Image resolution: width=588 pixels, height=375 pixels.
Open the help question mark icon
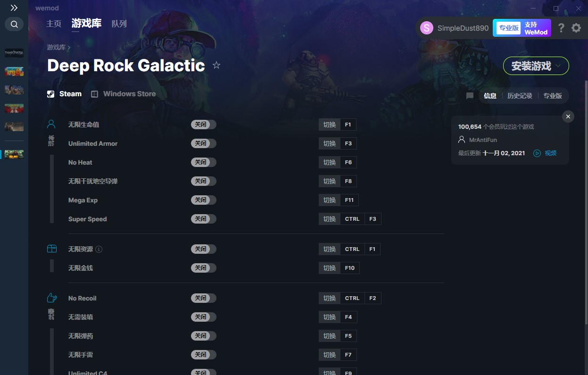[561, 28]
